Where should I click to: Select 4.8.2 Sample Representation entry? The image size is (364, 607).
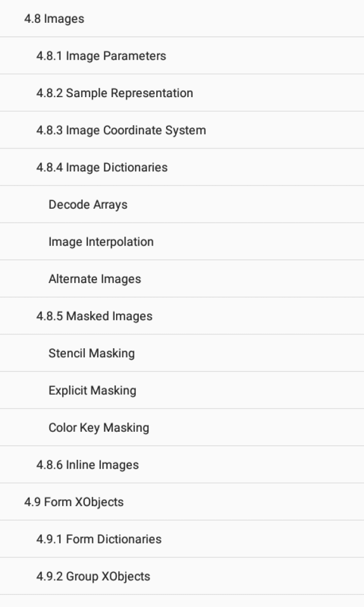pyautogui.click(x=115, y=93)
